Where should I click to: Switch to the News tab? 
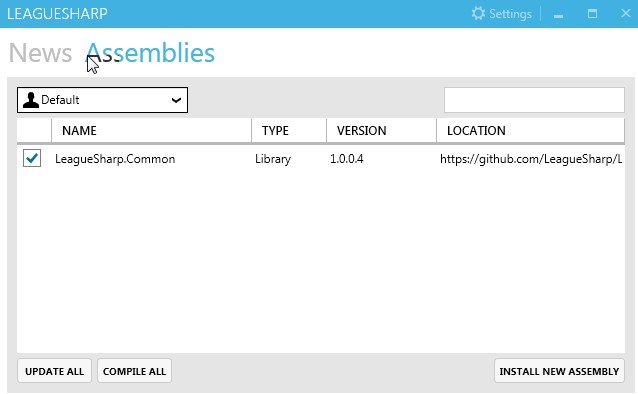[40, 53]
